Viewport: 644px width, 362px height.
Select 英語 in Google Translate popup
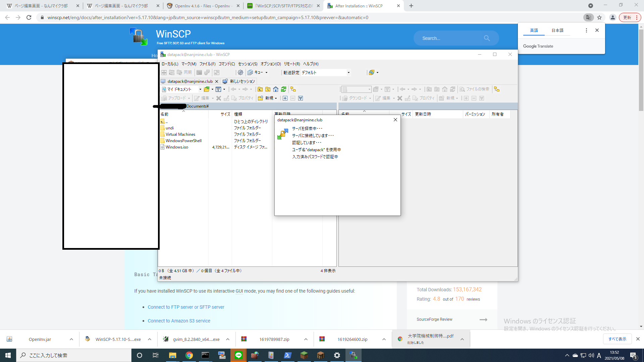click(x=534, y=30)
